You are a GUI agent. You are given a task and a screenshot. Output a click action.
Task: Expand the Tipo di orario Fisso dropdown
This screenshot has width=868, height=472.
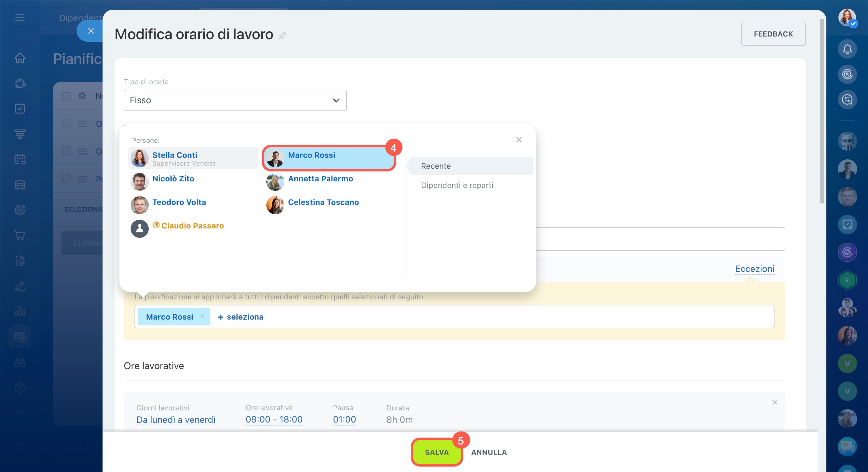pyautogui.click(x=235, y=100)
